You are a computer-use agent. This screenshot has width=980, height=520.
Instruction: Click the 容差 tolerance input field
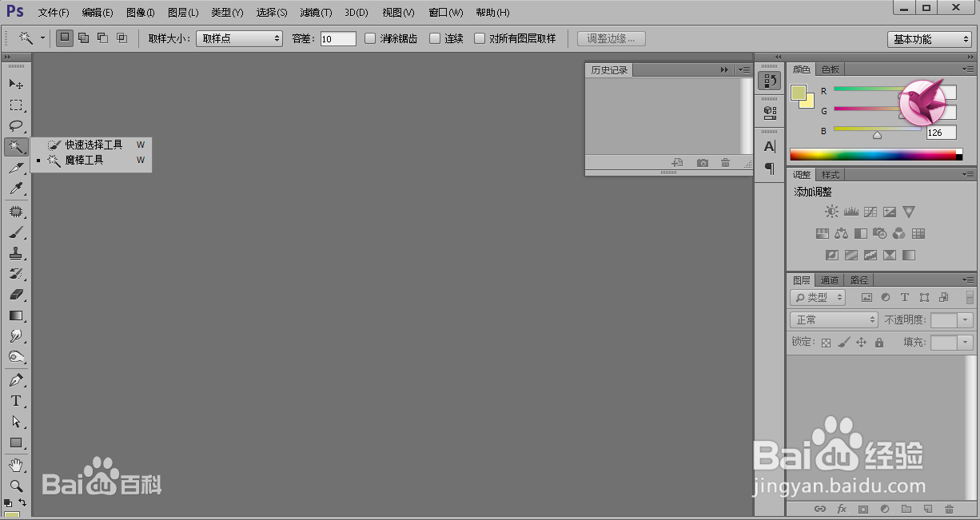click(338, 38)
